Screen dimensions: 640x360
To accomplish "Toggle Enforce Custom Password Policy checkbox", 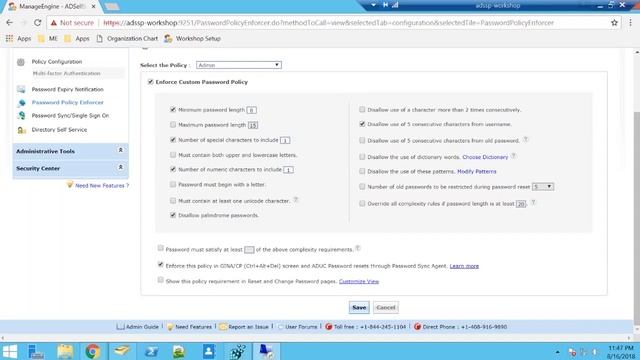I will [151, 82].
